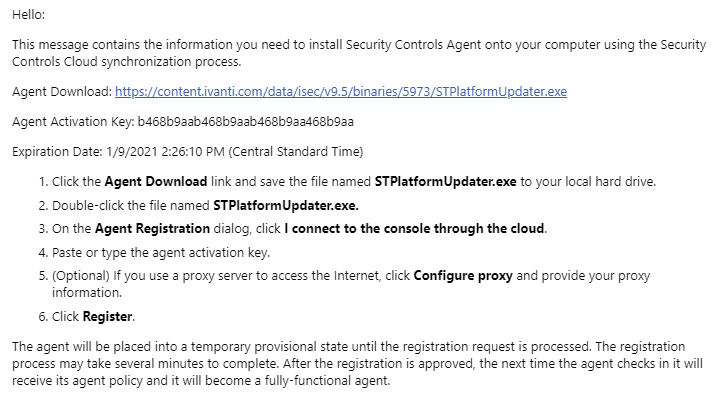Click the agent activation key string

click(245, 122)
